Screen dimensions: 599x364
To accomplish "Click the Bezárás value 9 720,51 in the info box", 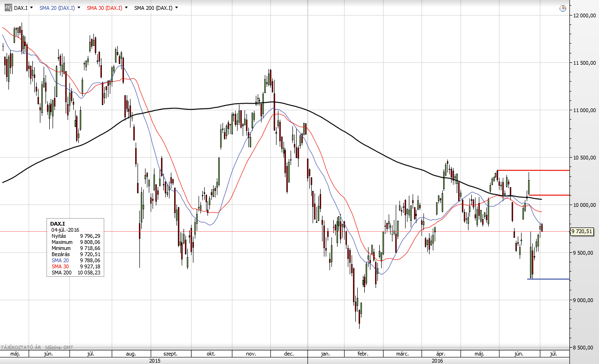I will pyautogui.click(x=90, y=254).
